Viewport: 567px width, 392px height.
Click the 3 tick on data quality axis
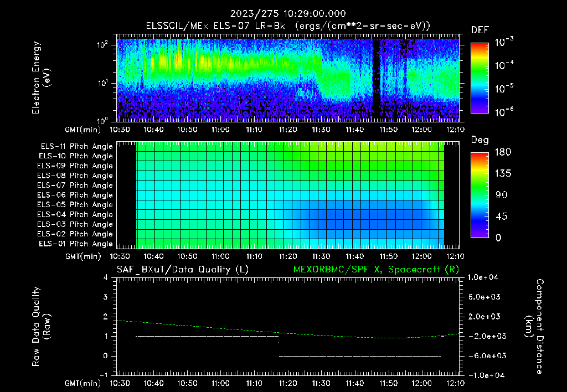coord(106,297)
